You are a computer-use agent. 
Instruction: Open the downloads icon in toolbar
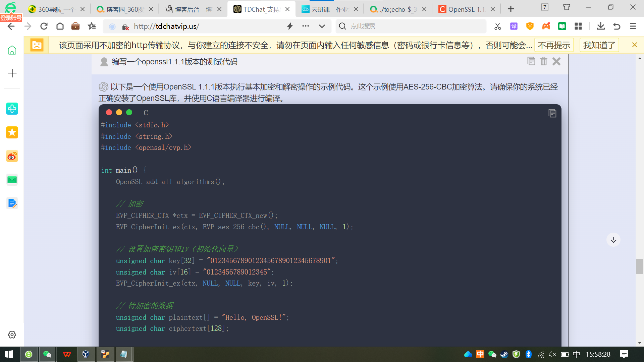pos(600,26)
